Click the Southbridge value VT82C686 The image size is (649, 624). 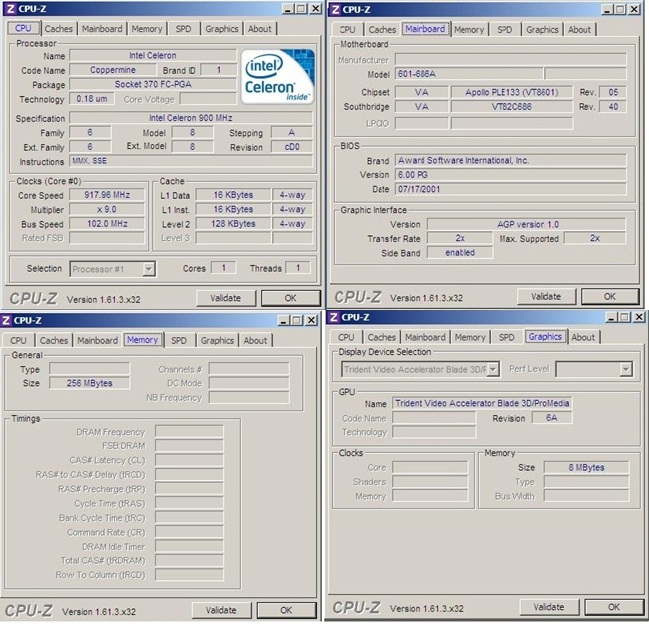pyautogui.click(x=512, y=107)
